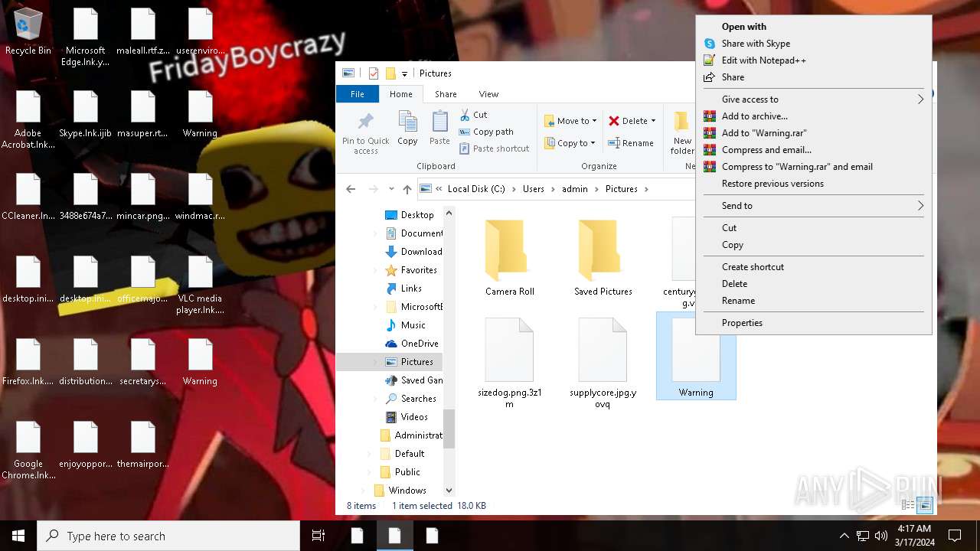
Task: Switch to the View ribbon tab
Action: pos(488,94)
